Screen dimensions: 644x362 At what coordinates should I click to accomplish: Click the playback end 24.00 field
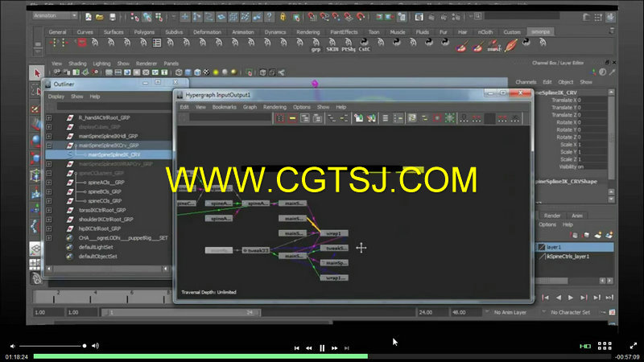431,312
